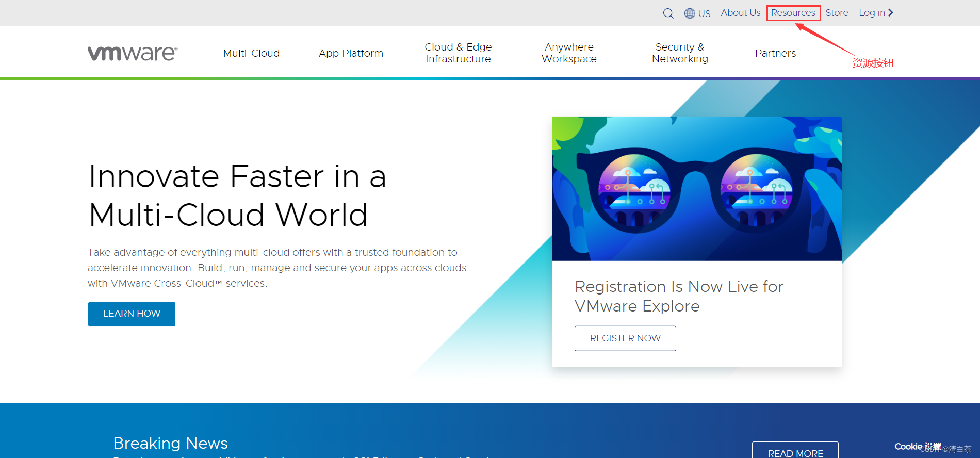Viewport: 980px width, 458px height.
Task: Open the Multi-Cloud menu
Action: [252, 53]
